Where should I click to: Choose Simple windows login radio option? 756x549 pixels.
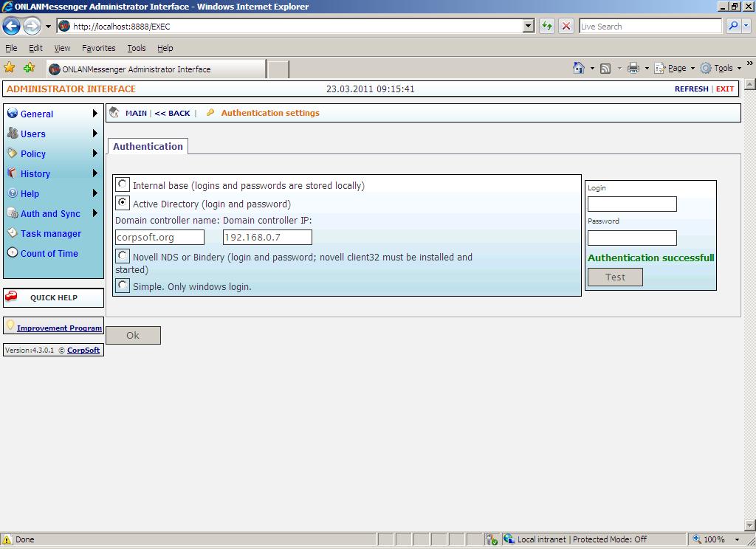pyautogui.click(x=123, y=286)
